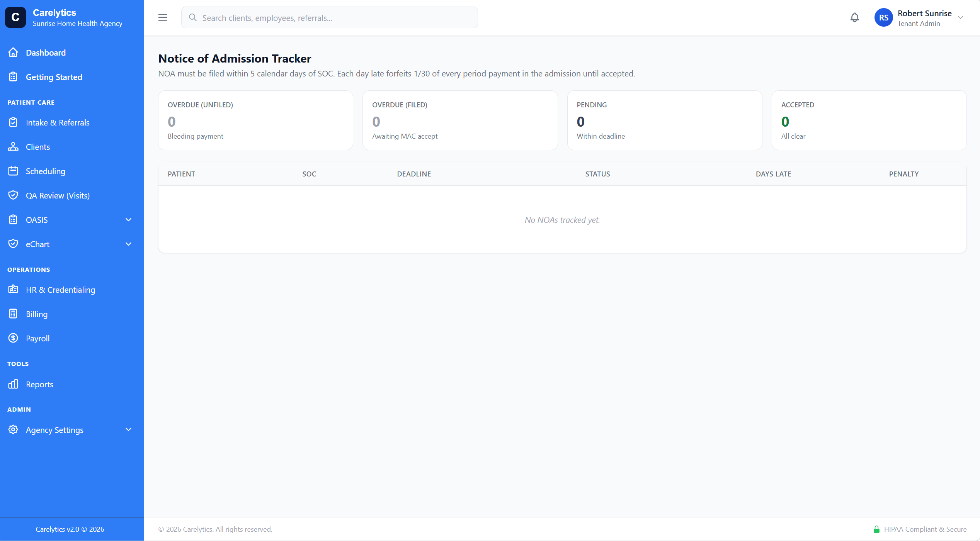This screenshot has height=541, width=980.
Task: Expand the Agency Settings chevron
Action: (129, 429)
